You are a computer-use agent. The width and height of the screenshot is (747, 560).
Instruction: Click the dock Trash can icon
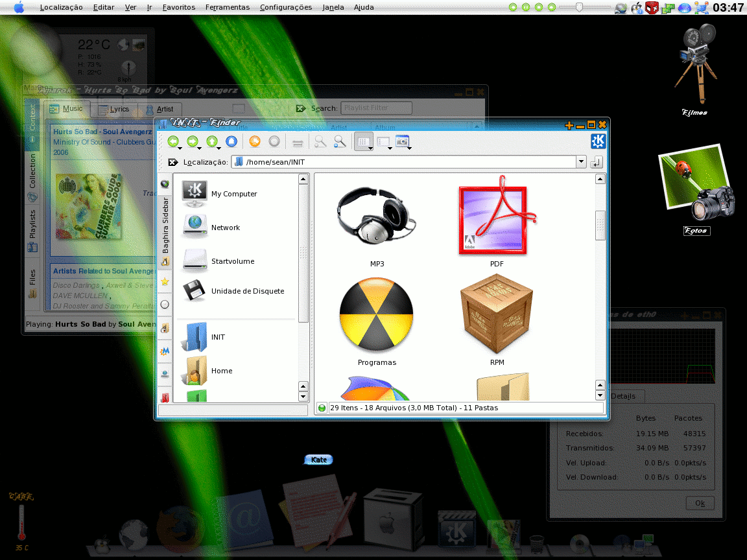click(x=537, y=543)
